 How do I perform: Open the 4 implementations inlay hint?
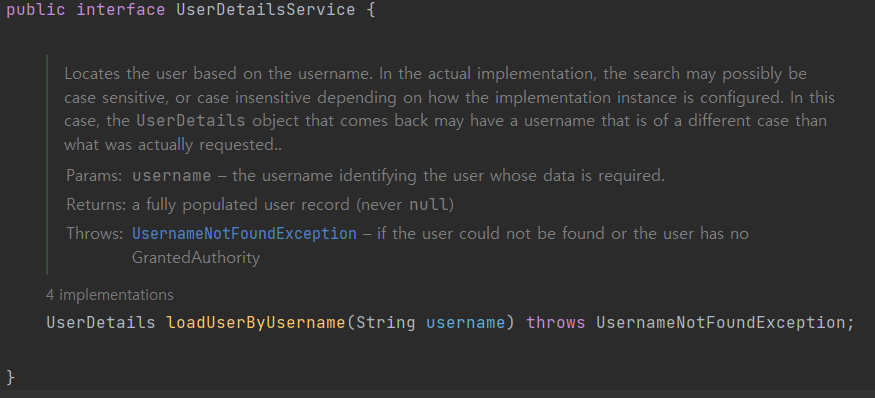pyautogui.click(x=109, y=295)
